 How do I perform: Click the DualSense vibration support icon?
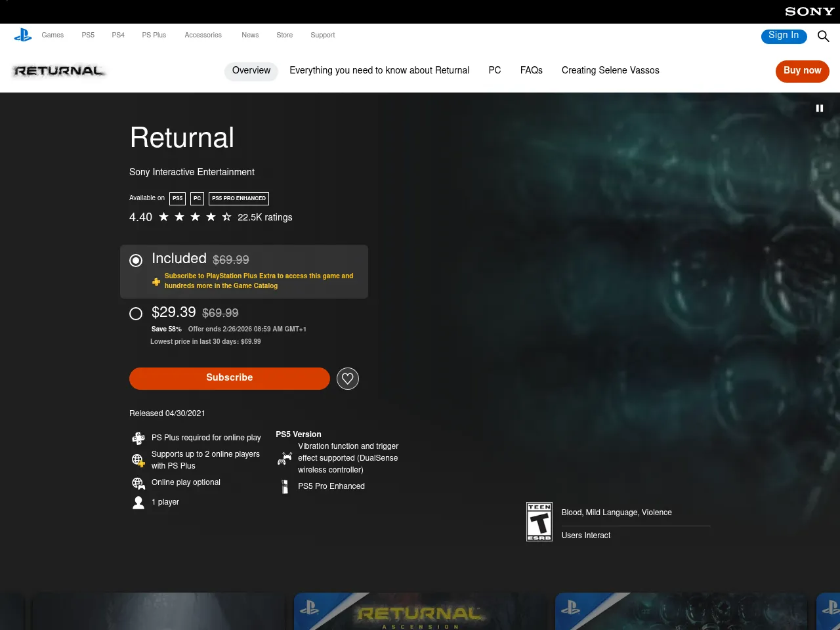click(x=285, y=458)
